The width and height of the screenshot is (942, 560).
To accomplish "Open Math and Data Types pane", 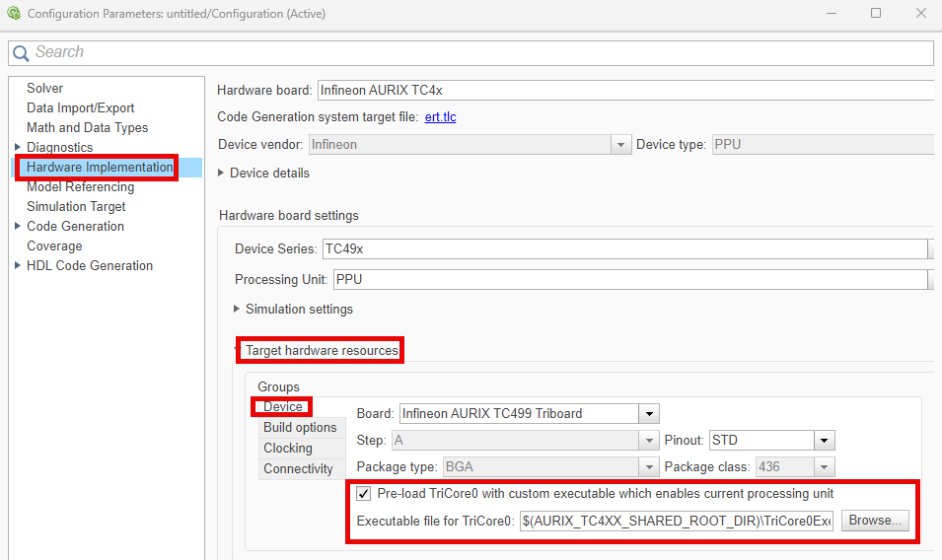I will [x=87, y=128].
